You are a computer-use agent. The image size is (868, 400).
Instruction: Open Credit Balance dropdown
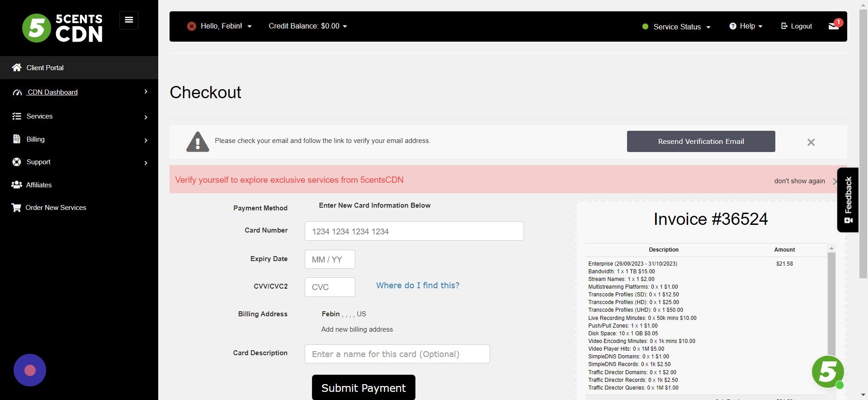308,26
